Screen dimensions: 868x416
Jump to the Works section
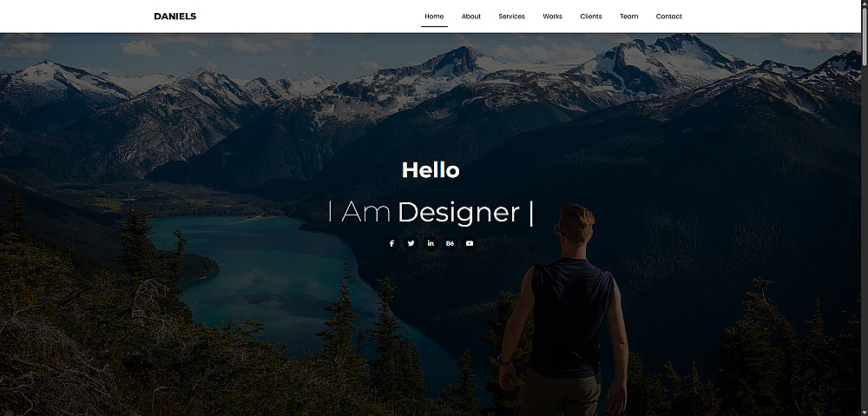click(x=552, y=17)
